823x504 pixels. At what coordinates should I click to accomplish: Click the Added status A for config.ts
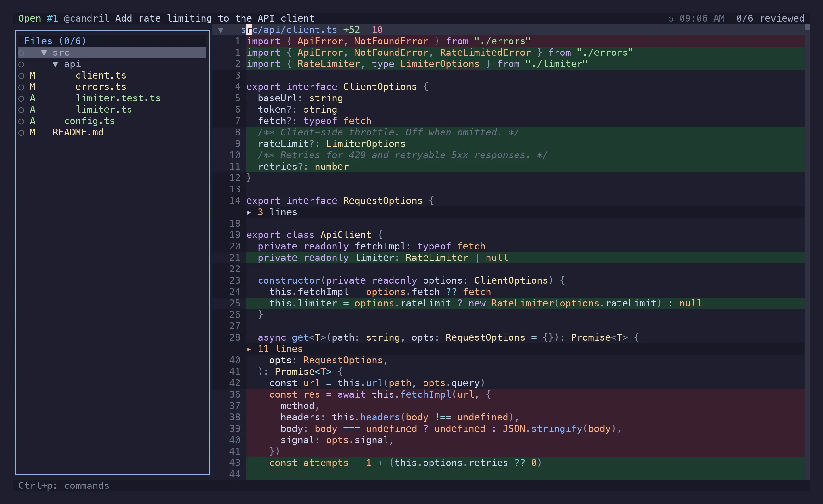[x=32, y=121]
